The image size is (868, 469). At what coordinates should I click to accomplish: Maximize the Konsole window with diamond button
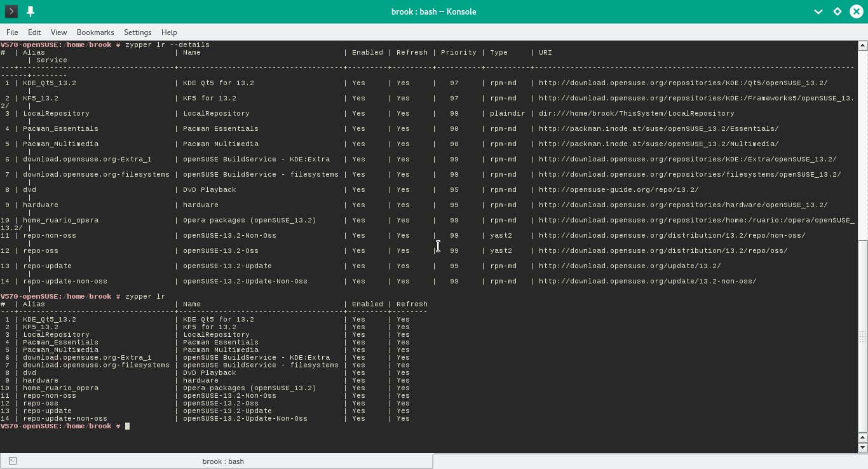coord(837,11)
